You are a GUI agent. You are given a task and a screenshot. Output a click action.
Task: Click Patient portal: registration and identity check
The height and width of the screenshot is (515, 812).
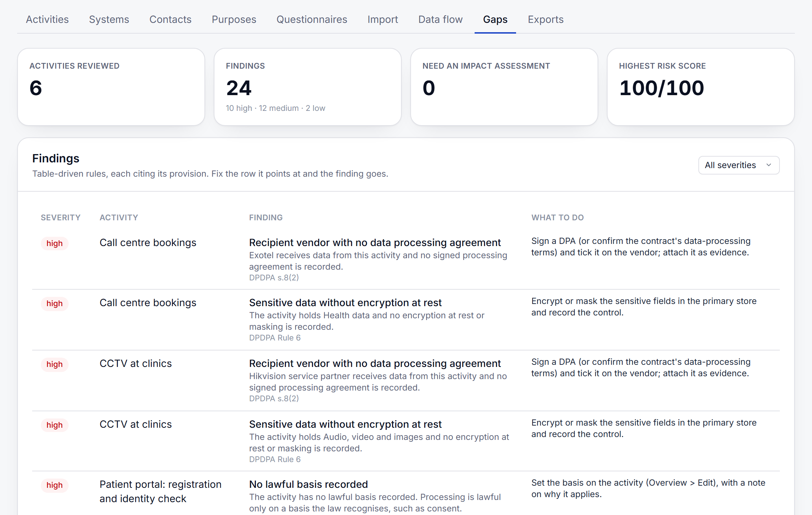160,491
